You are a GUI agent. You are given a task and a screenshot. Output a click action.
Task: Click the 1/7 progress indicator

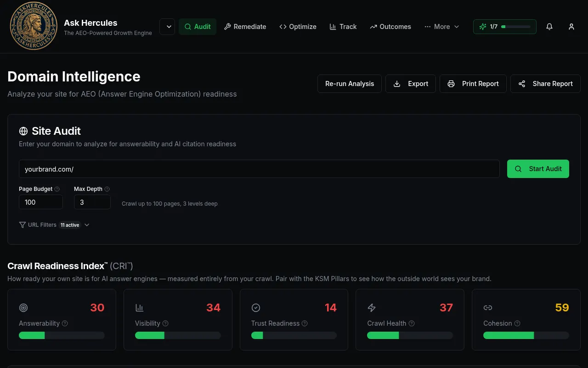click(505, 27)
